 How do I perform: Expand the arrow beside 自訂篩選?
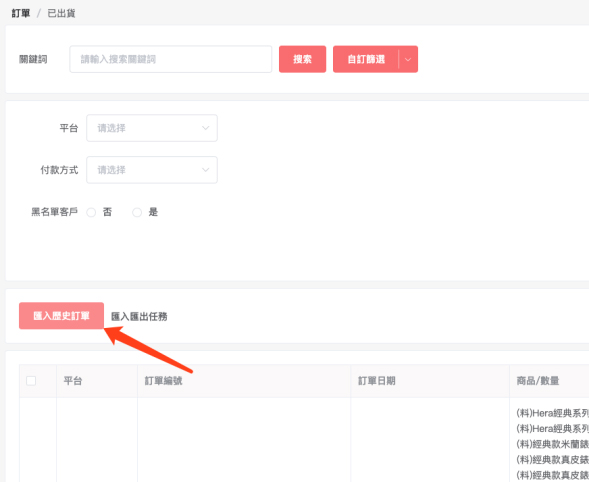[x=408, y=59]
